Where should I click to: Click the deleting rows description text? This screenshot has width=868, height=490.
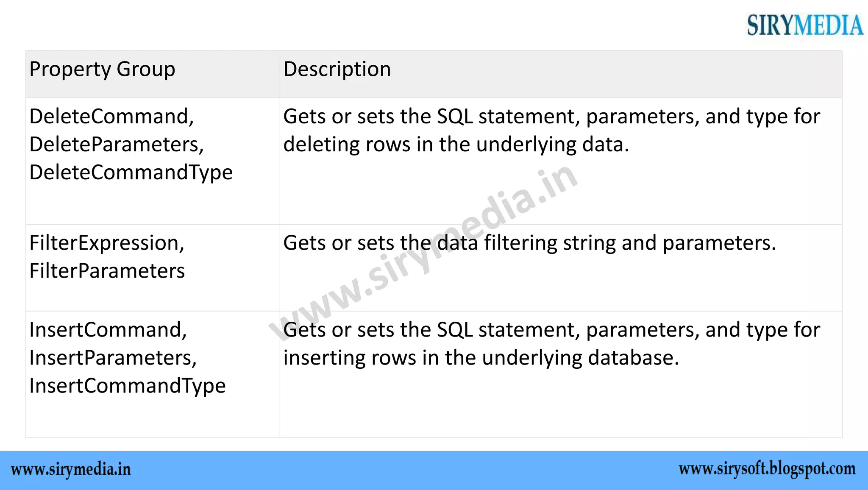point(456,145)
